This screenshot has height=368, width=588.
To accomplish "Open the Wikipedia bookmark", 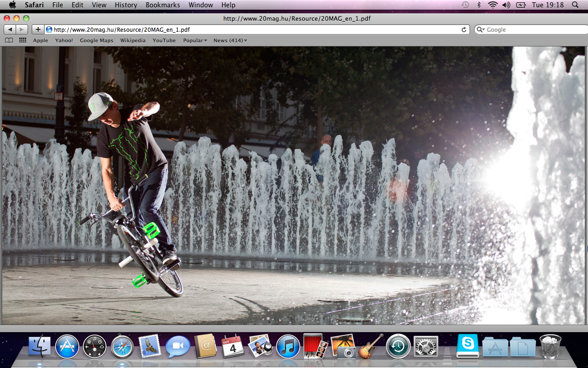I will [133, 40].
